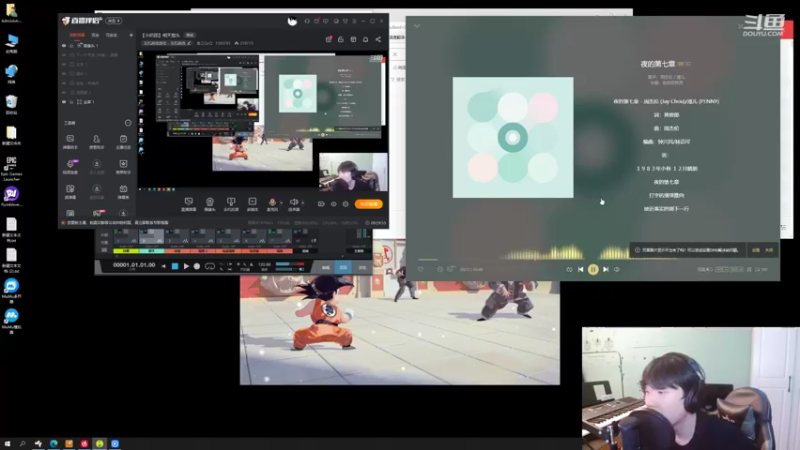
Task: Open the tool with red badge in toolbox
Action: (x=97, y=213)
